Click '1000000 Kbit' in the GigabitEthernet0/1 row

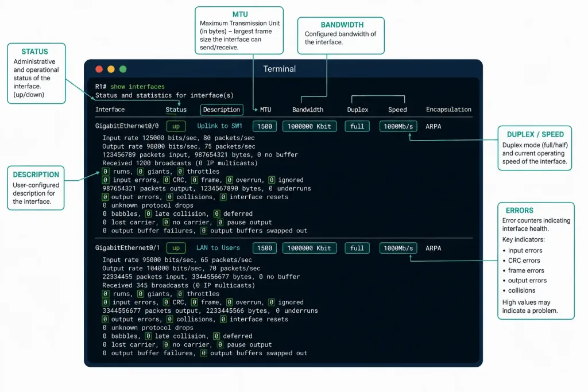(310, 248)
